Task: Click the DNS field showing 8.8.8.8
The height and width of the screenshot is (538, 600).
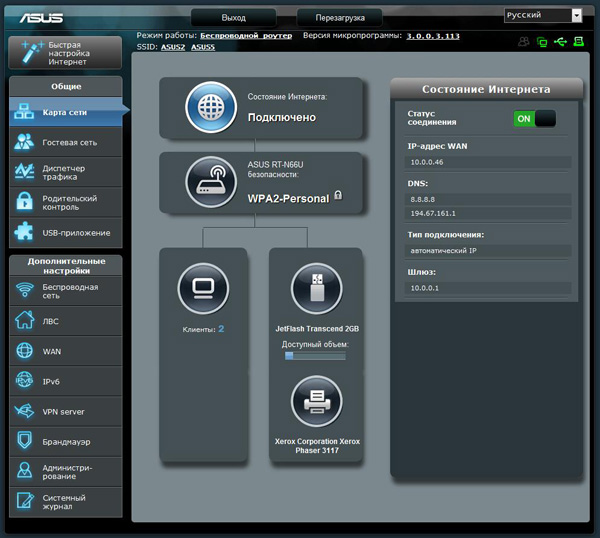Action: coord(488,199)
